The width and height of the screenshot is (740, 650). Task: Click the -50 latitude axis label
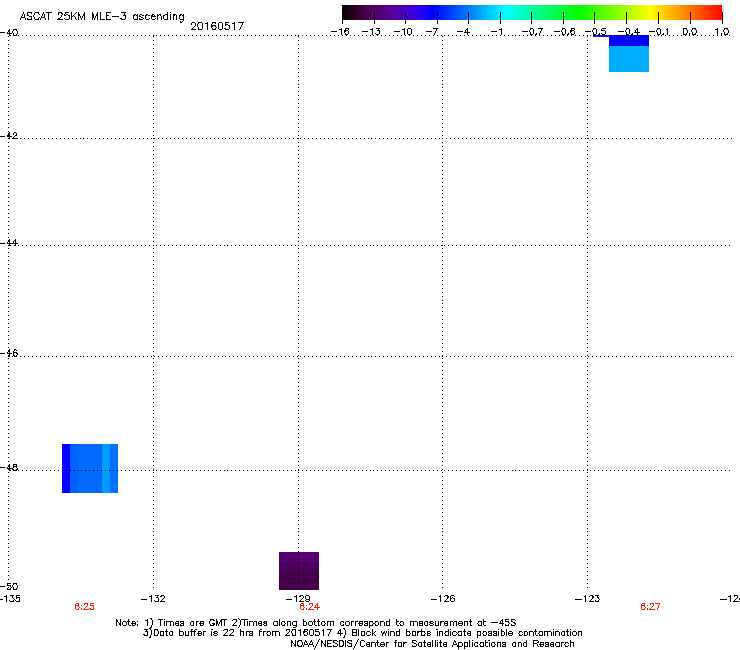(9, 586)
